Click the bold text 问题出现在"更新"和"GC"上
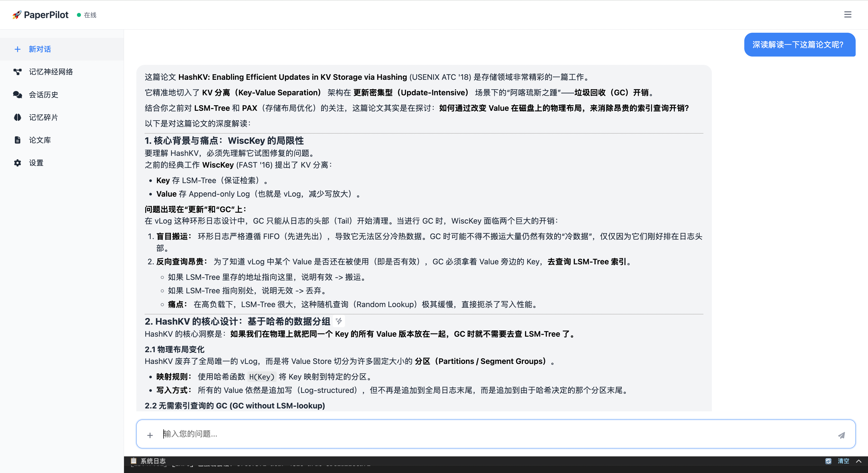 [x=195, y=209]
